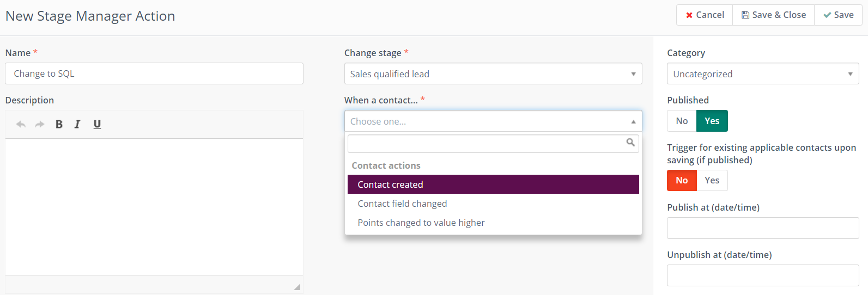Collapse the When a contact dropdown
This screenshot has width=868, height=295.
493,121
